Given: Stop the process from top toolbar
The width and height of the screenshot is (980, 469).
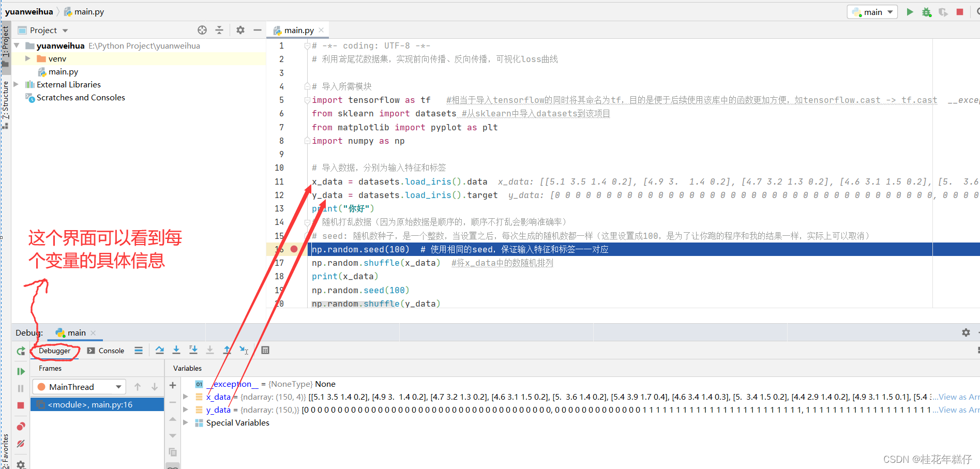Looking at the screenshot, I should [x=960, y=12].
